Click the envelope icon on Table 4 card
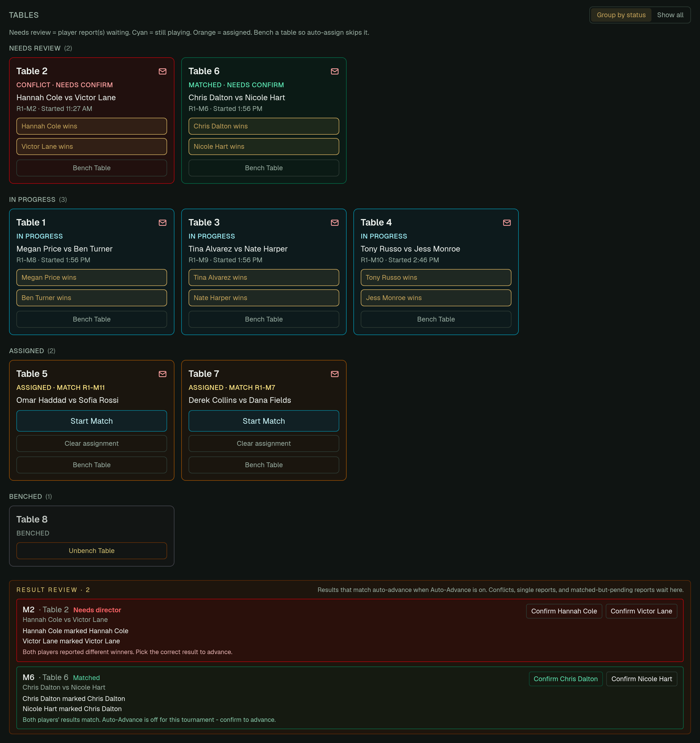The height and width of the screenshot is (743, 700). click(507, 223)
